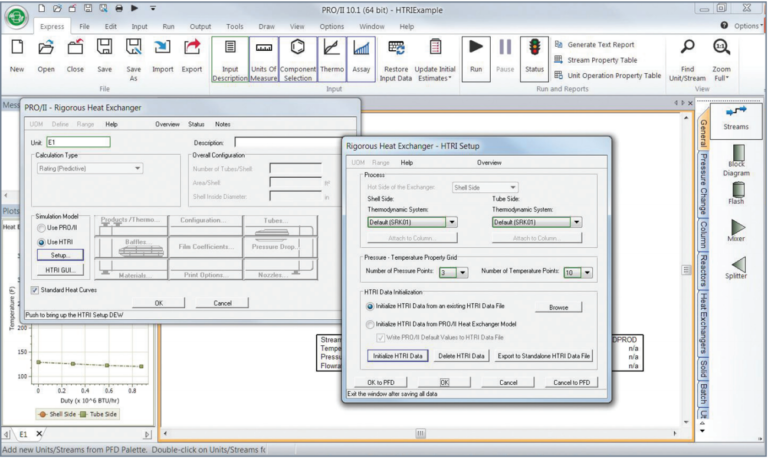This screenshot has height=458, width=768.
Task: Open Stream Property Table
Action: [x=596, y=60]
